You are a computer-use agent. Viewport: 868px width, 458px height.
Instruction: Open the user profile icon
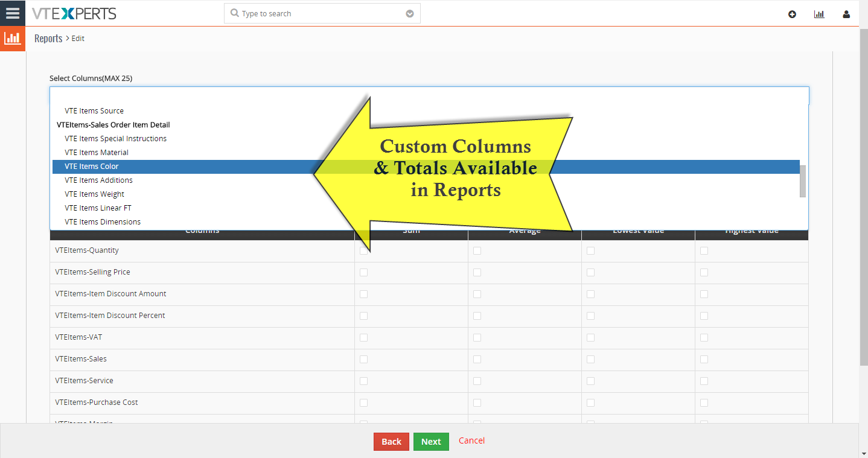[846, 14]
